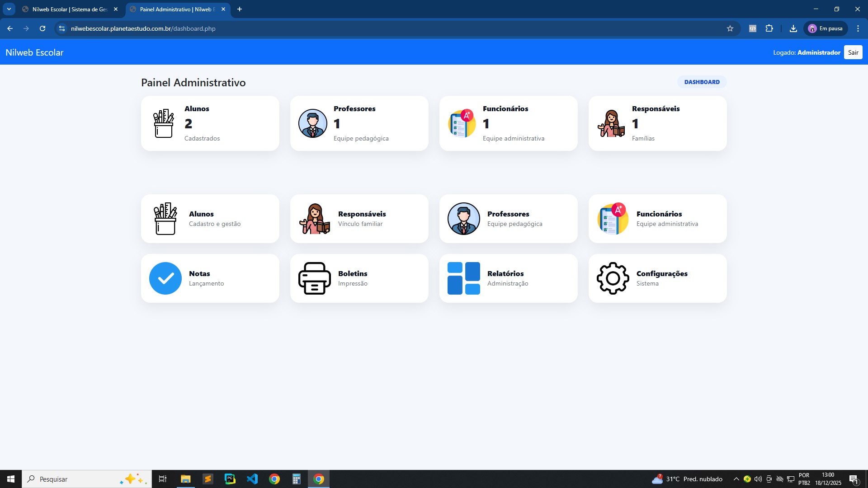
Task: Click the Downloads icon in the browser toolbar
Action: point(793,28)
